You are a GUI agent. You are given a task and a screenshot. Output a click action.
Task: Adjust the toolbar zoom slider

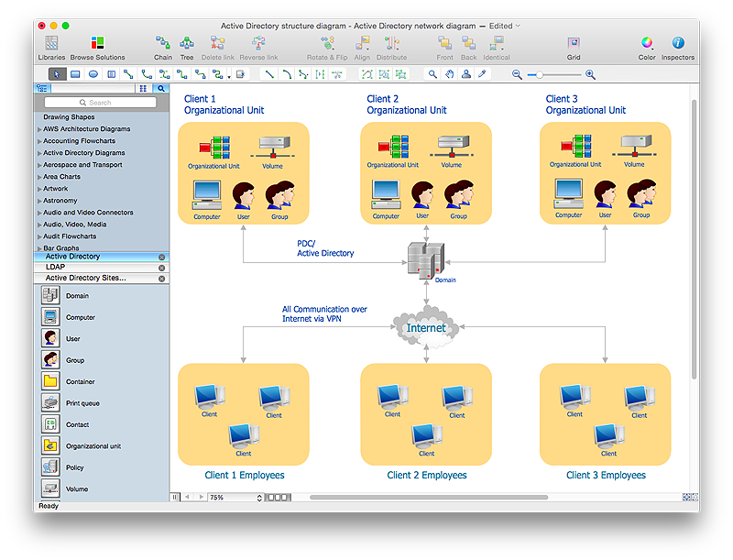click(x=553, y=75)
